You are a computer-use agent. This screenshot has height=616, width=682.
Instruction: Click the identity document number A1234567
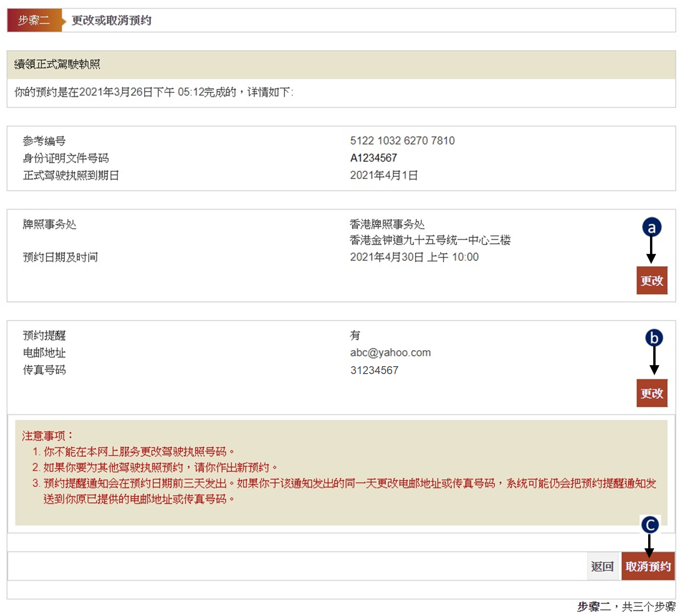click(373, 158)
